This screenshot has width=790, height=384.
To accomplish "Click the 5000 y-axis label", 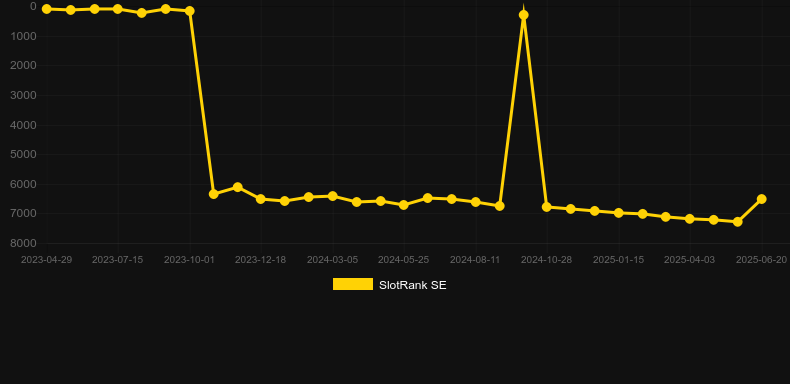I will 24,154.
